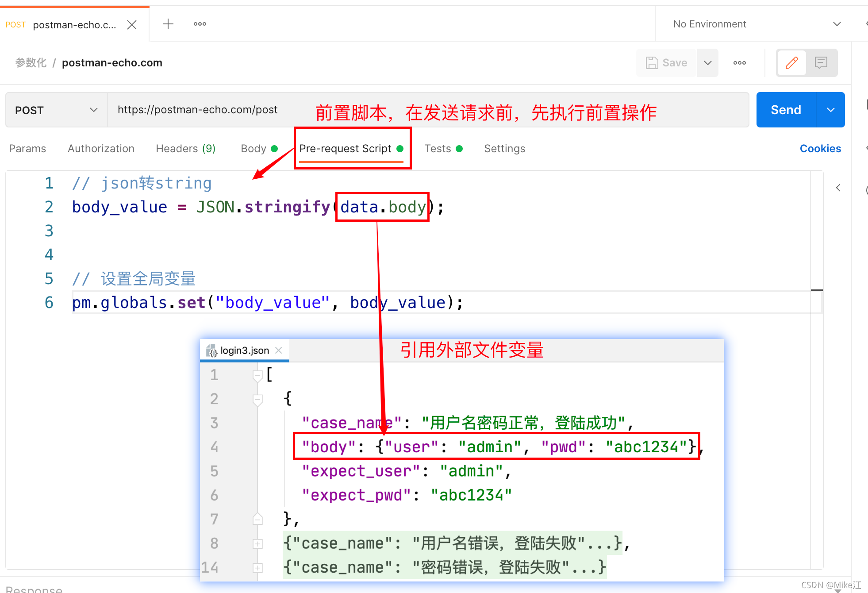Expand the Send button options arrow

(831, 110)
